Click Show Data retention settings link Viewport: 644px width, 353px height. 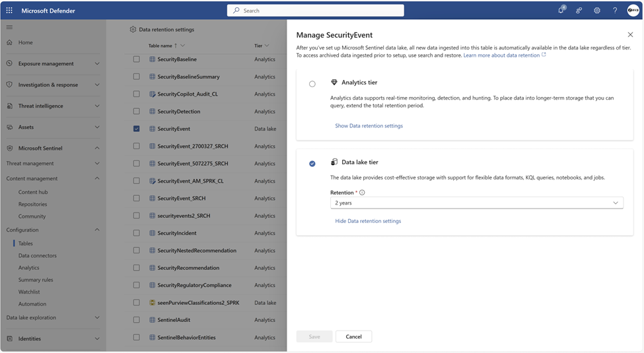point(369,125)
